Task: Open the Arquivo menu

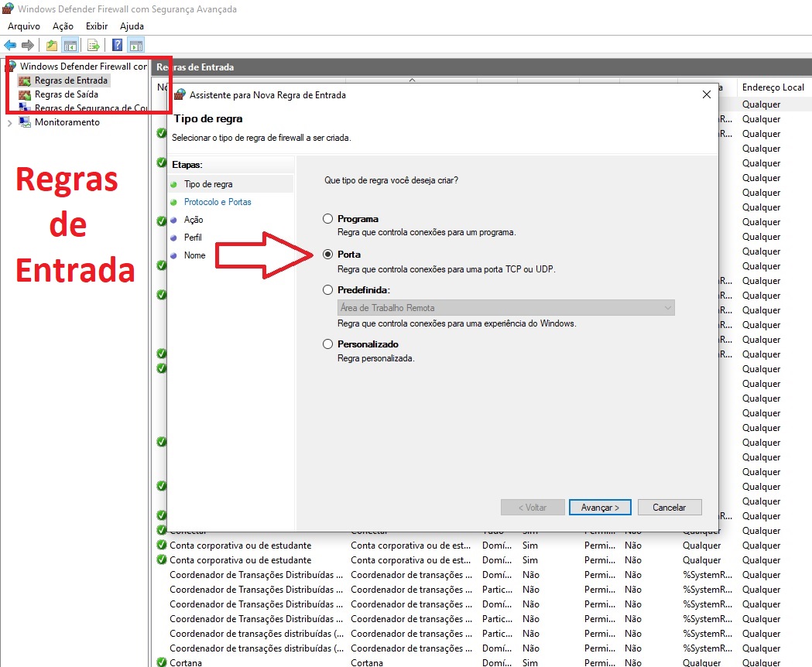Action: tap(24, 26)
